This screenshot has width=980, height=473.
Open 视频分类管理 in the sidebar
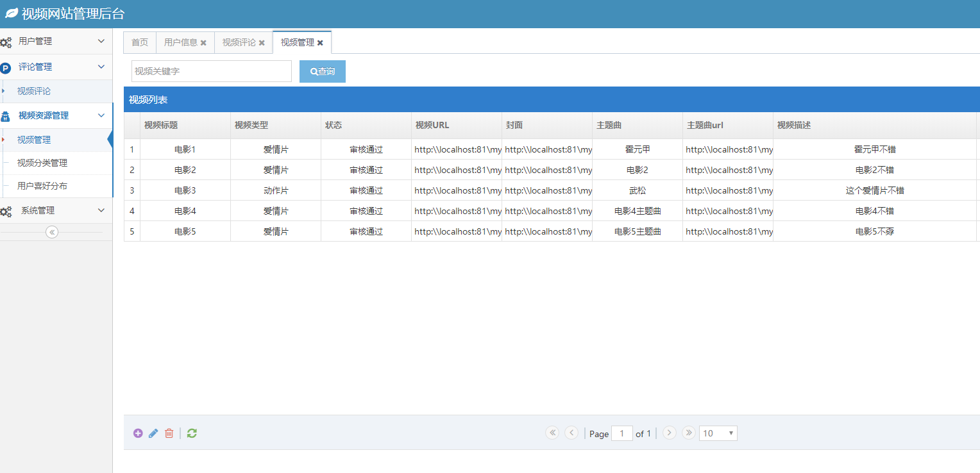(x=42, y=163)
